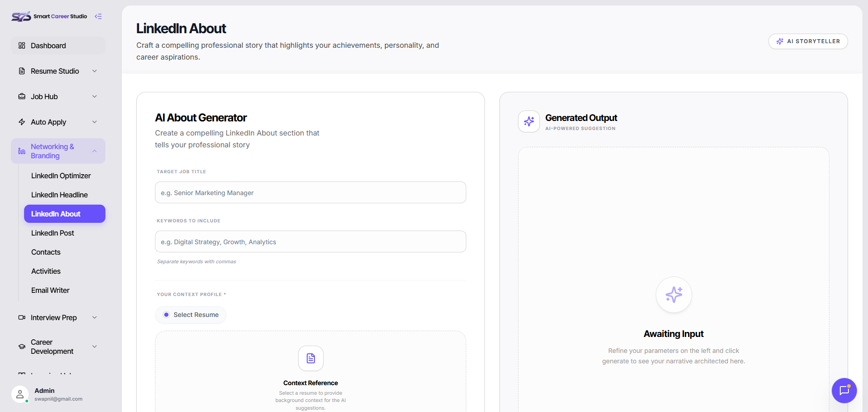Click the Admin account name
This screenshot has width=868, height=412.
(45, 391)
